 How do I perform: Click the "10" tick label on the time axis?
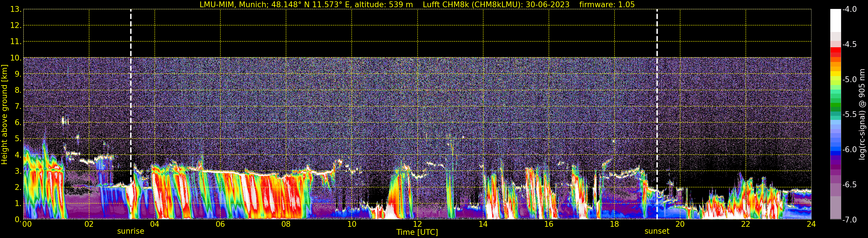[352, 224]
